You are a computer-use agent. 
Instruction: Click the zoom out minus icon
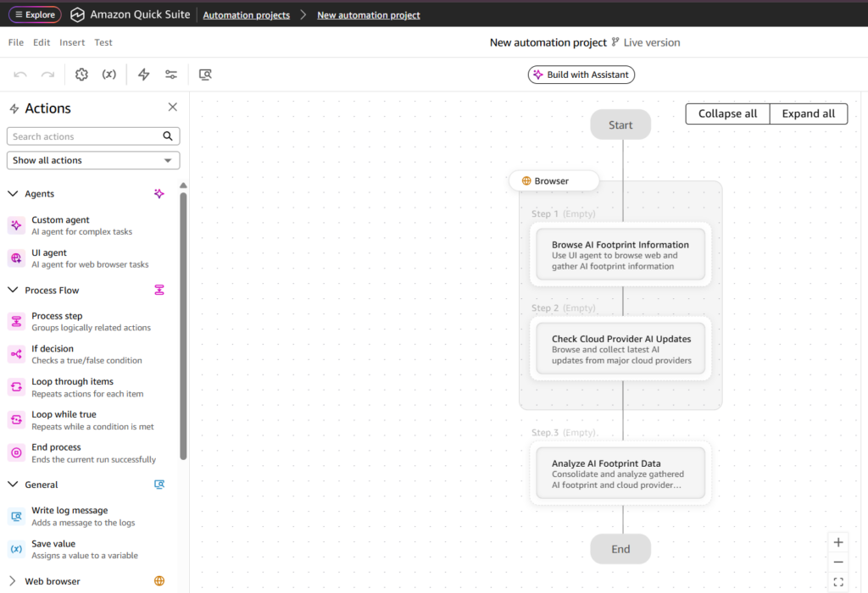(838, 562)
